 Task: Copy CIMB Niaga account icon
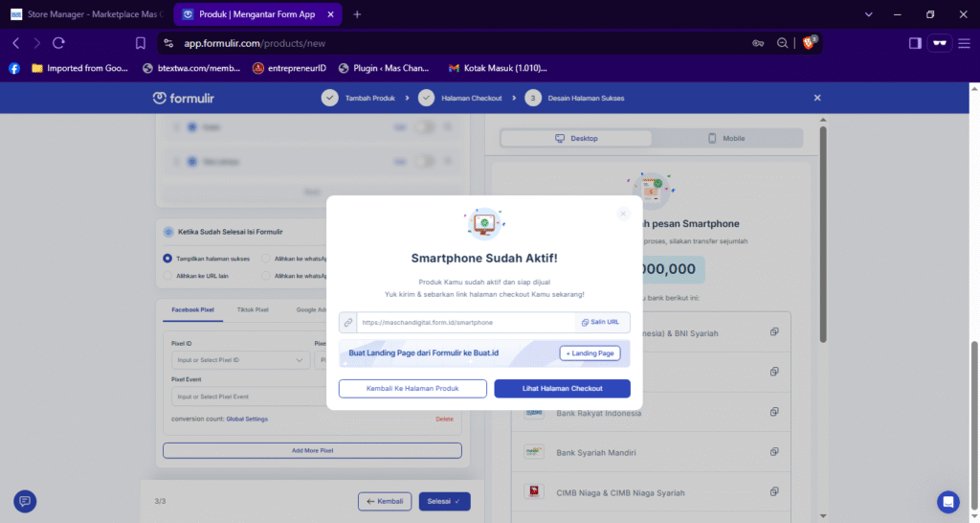click(773, 491)
